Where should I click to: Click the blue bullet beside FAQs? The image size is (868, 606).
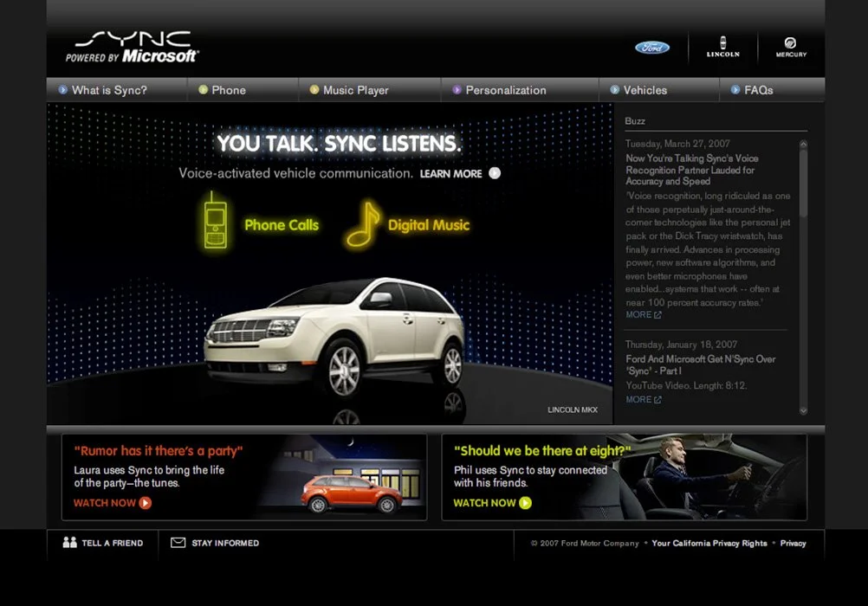click(x=735, y=90)
